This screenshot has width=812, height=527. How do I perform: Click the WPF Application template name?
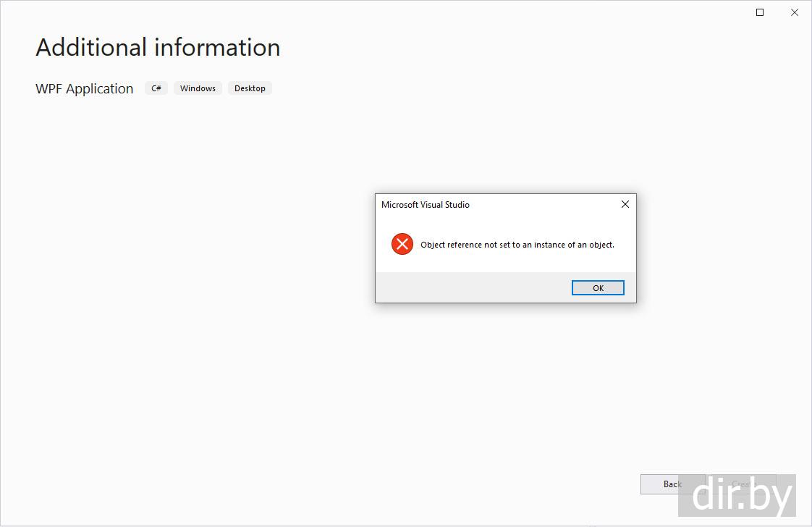tap(85, 88)
